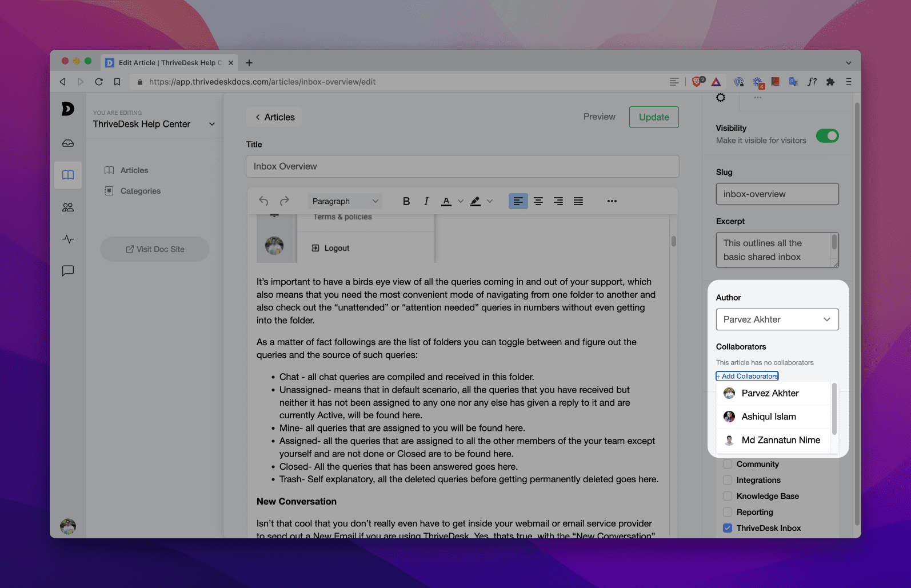The width and height of the screenshot is (911, 588).
Task: Open the chat bubble icon in sidebar
Action: coord(68,271)
